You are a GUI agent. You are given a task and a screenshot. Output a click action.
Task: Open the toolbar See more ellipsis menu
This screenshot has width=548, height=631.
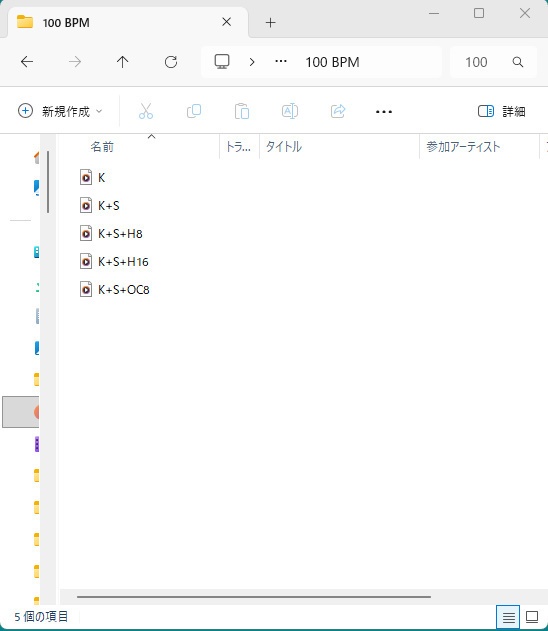click(384, 111)
